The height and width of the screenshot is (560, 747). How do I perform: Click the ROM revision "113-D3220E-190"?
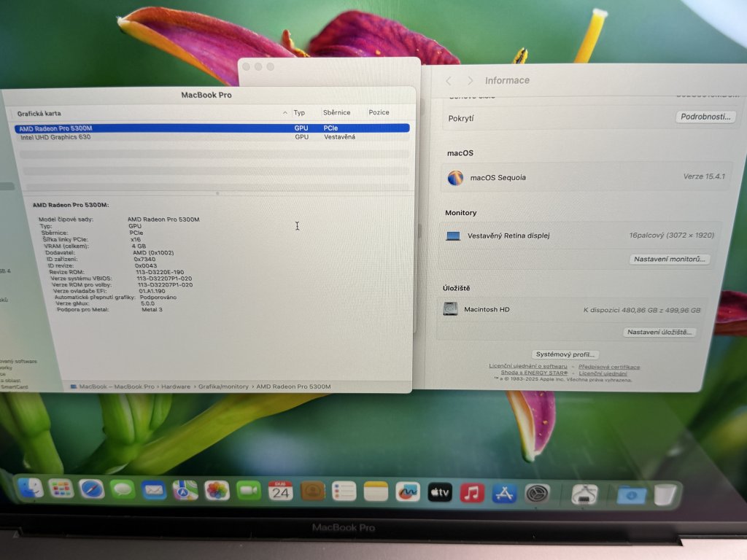tap(160, 272)
